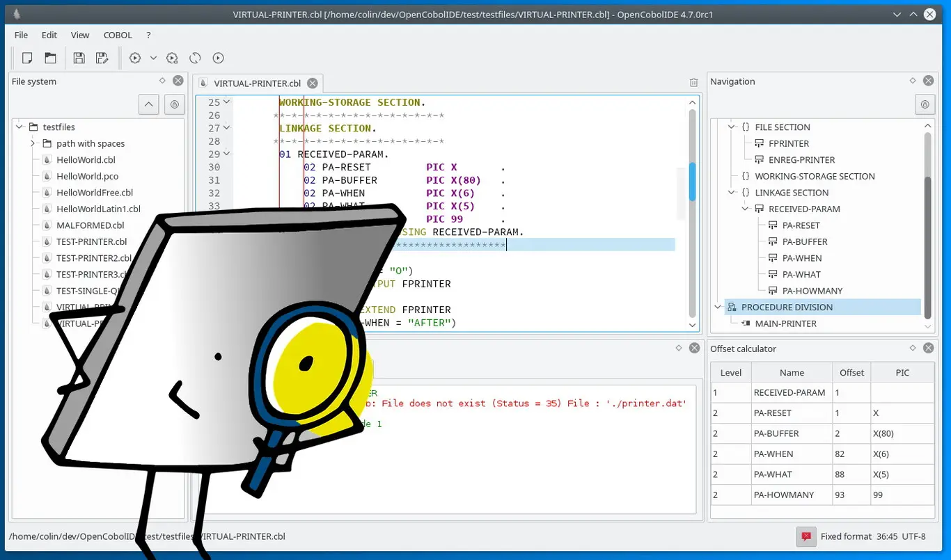This screenshot has width=951, height=560.
Task: Open an existing file from toolbar
Action: tap(49, 58)
